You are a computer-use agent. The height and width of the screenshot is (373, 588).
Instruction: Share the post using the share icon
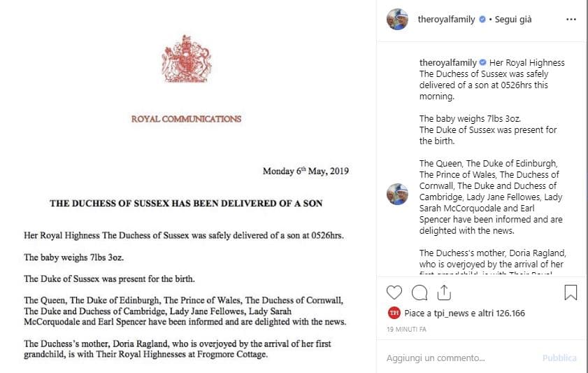(x=443, y=292)
